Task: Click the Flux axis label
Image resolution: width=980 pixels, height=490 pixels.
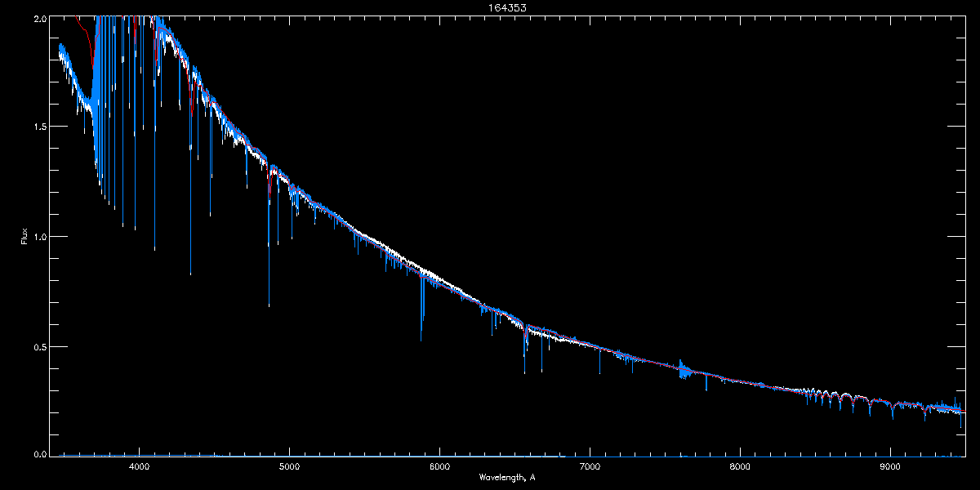Action: 24,237
